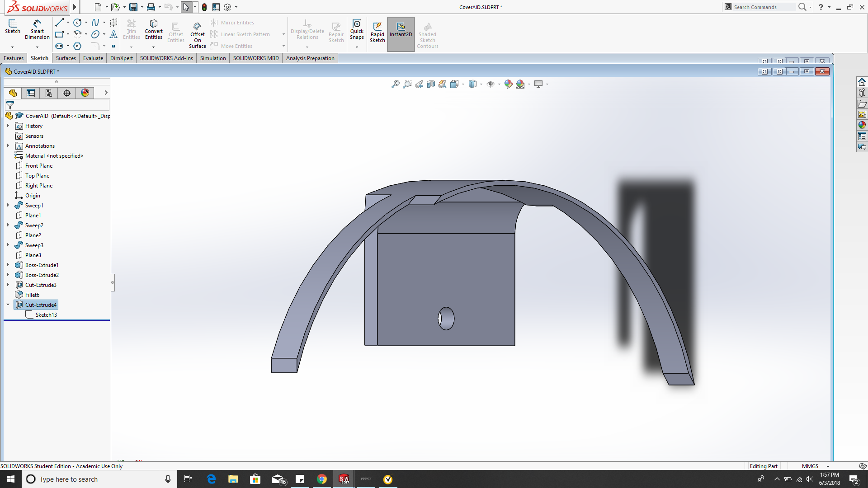Toggle Hide/Show Items eye icon

491,84
